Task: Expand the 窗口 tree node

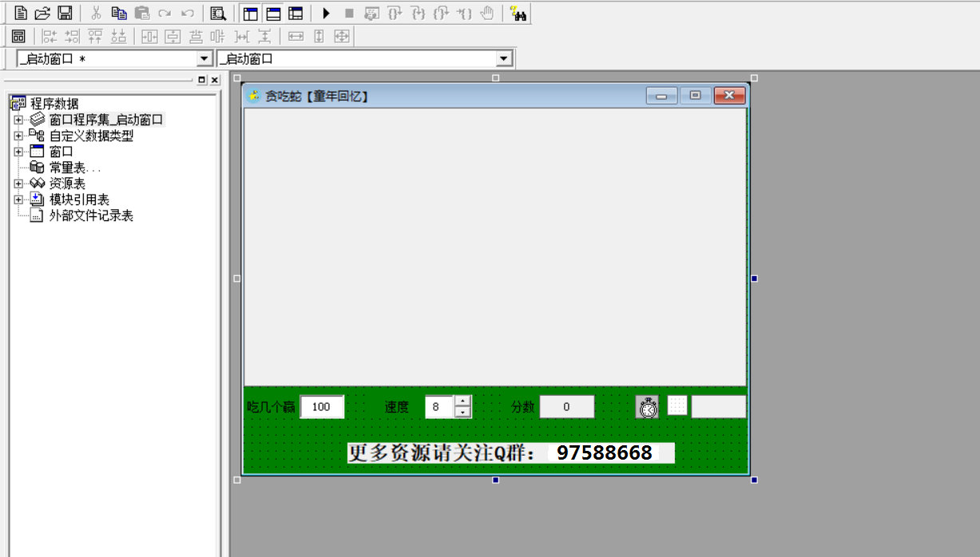Action: coord(18,152)
